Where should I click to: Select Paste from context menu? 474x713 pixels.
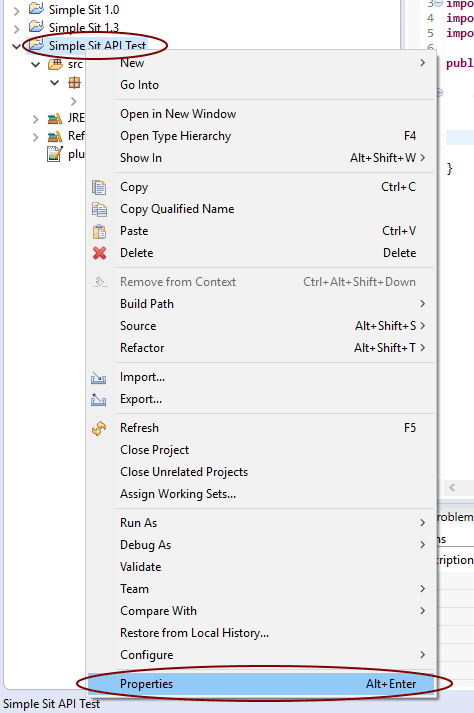(261, 231)
